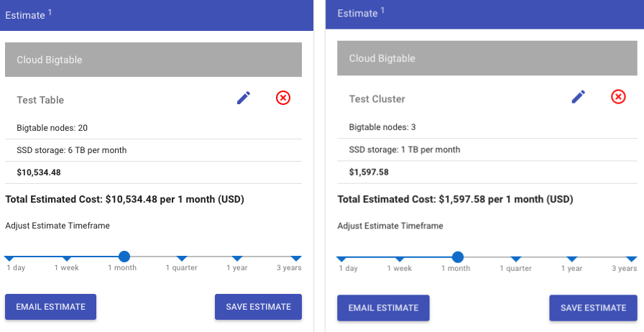Select 3 years on left timeframe slider
The width and height of the screenshot is (644, 332).
(x=296, y=259)
